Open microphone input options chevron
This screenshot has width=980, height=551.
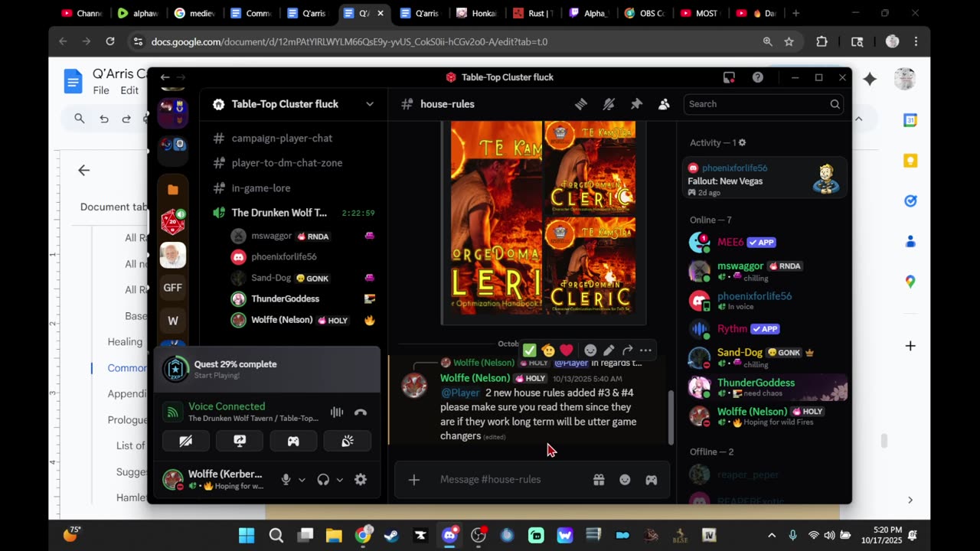click(x=302, y=480)
